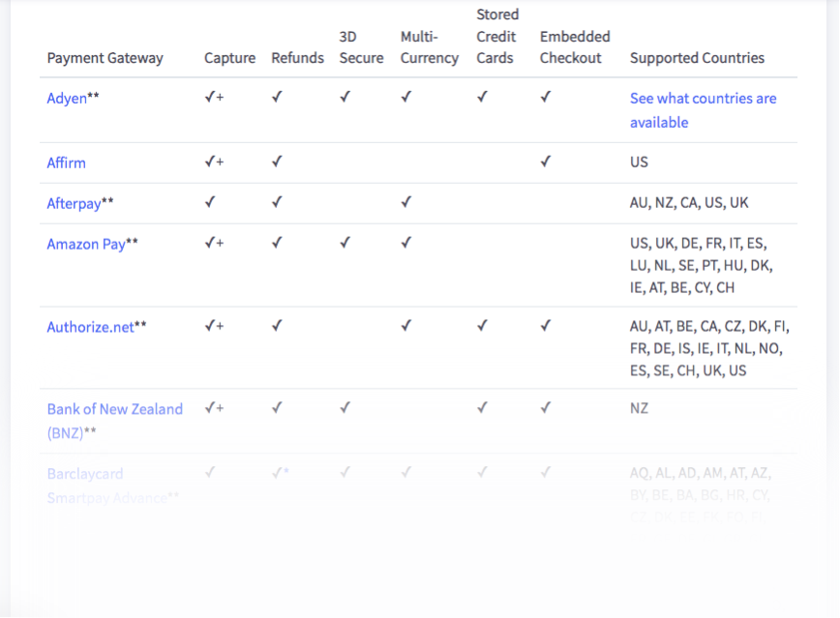Click the 'Supported Countries' column header

tap(697, 58)
